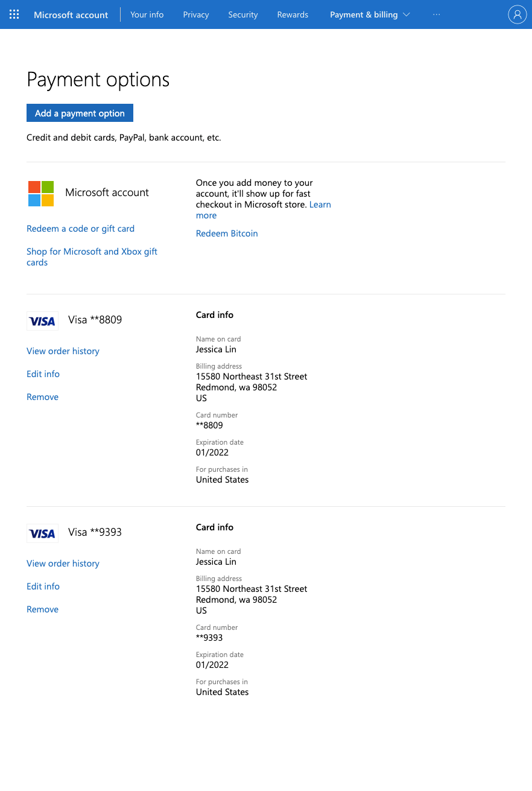Open the app launcher grid icon

(14, 14)
